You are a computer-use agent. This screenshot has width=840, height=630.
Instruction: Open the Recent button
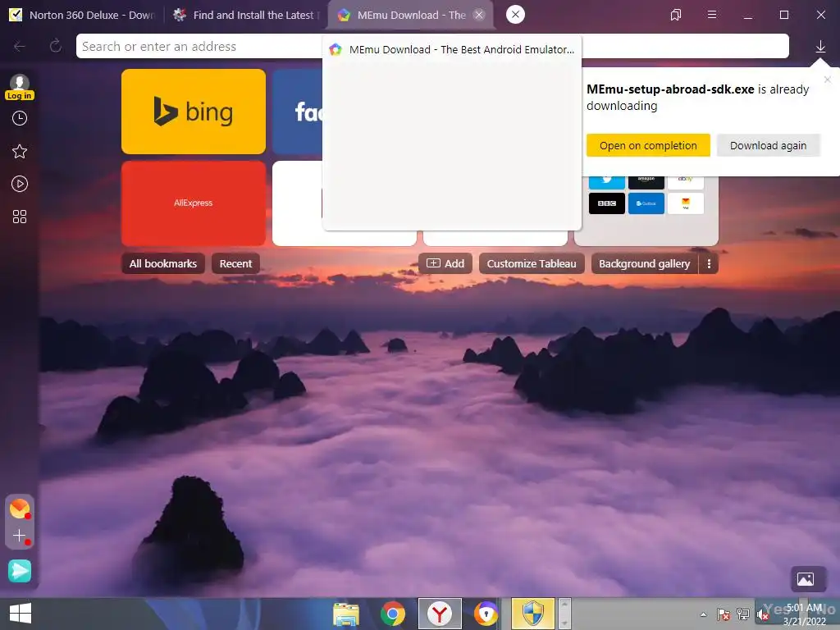click(235, 263)
